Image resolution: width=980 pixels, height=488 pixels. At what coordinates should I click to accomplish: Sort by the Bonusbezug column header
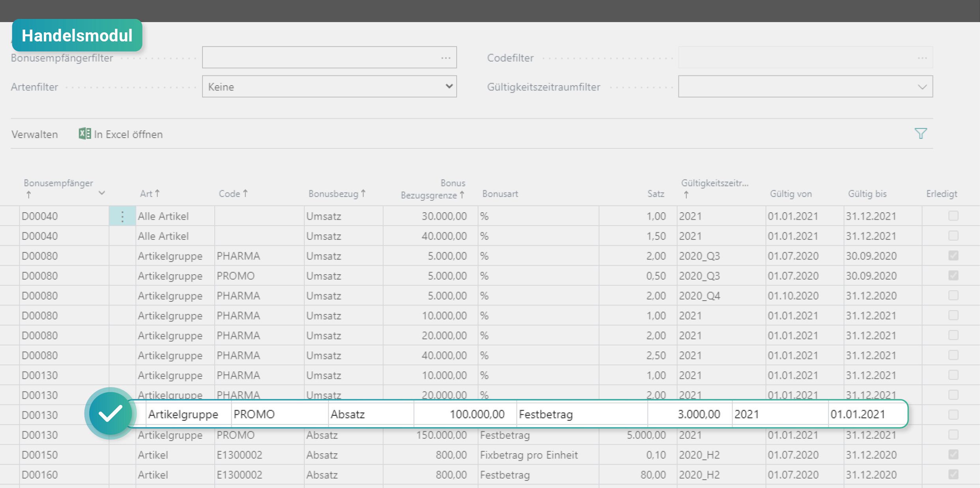[337, 194]
